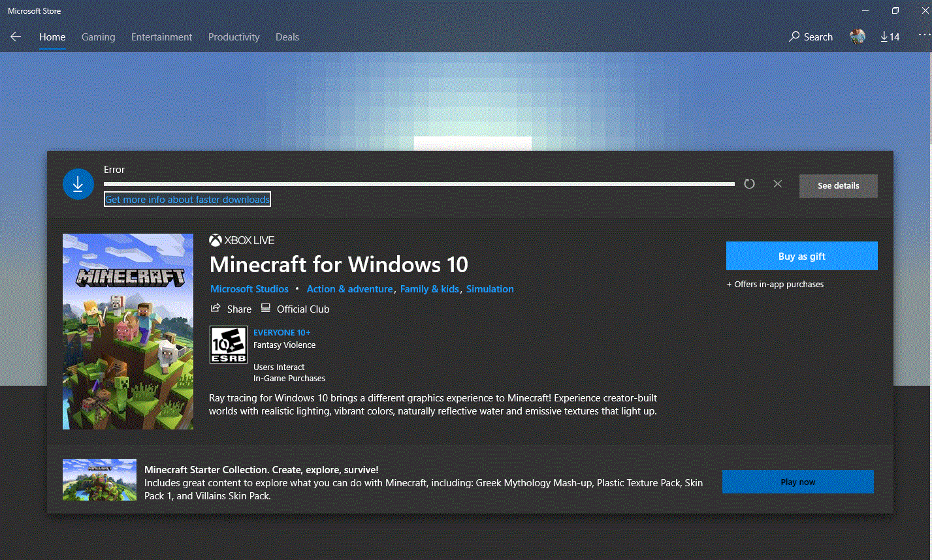932x560 pixels.
Task: Click the Fantasy Violence descriptor
Action: click(285, 345)
